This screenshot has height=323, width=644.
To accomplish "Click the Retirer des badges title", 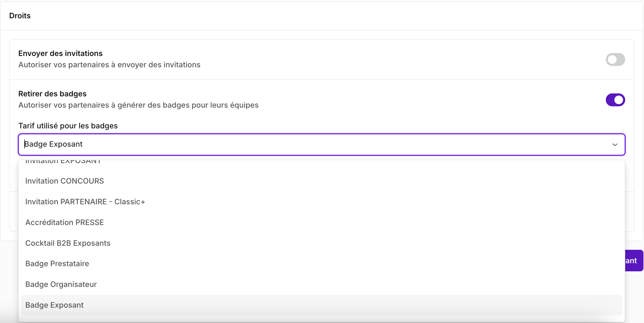I will pyautogui.click(x=52, y=94).
